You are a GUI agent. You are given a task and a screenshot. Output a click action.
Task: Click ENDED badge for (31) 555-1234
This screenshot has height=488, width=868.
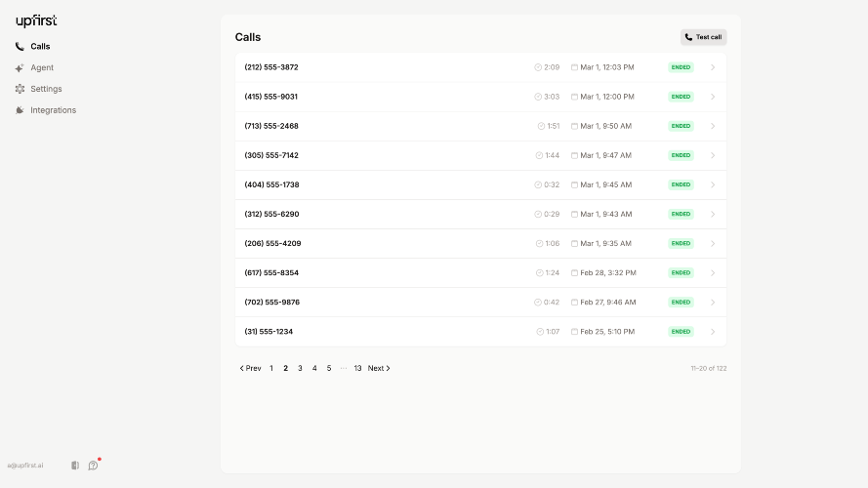(x=681, y=332)
